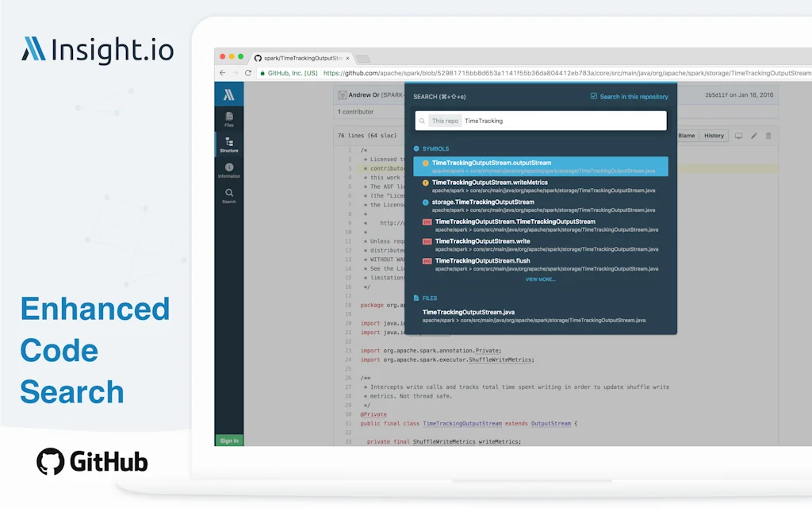Click the desktop display icon next to History
This screenshot has width=812, height=508.
[x=739, y=136]
